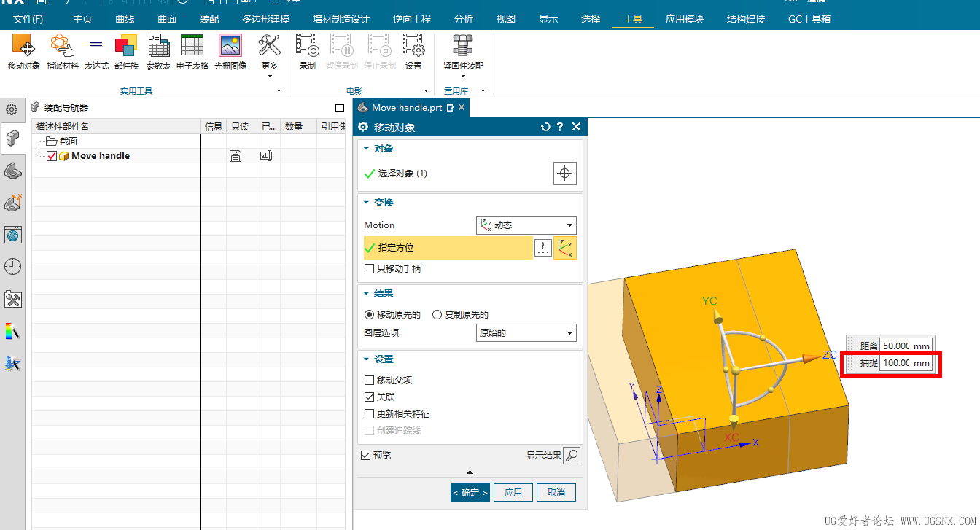Image resolution: width=980 pixels, height=530 pixels.
Task: Click the point dialog icon beside 指定方位
Action: click(543, 248)
